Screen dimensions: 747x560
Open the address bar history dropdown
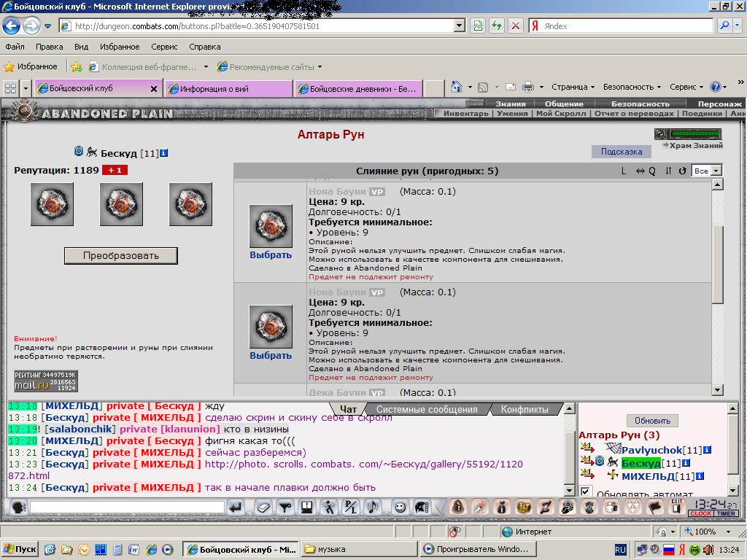(x=460, y=26)
